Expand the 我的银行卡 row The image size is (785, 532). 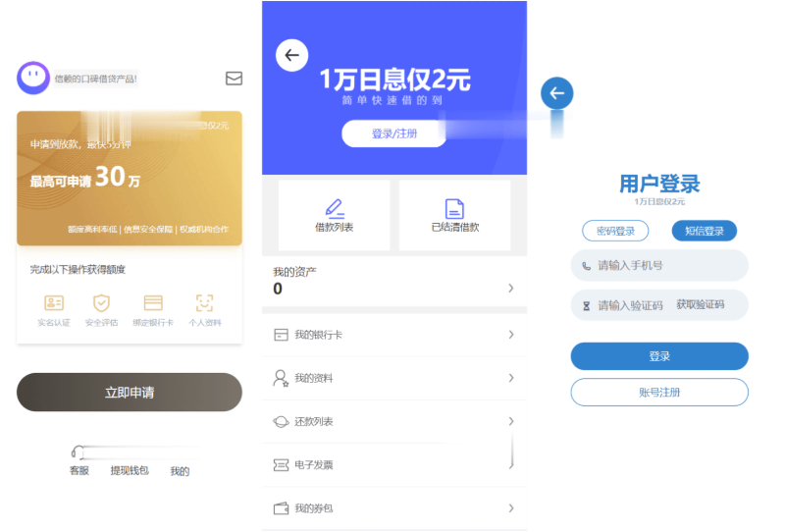point(394,335)
